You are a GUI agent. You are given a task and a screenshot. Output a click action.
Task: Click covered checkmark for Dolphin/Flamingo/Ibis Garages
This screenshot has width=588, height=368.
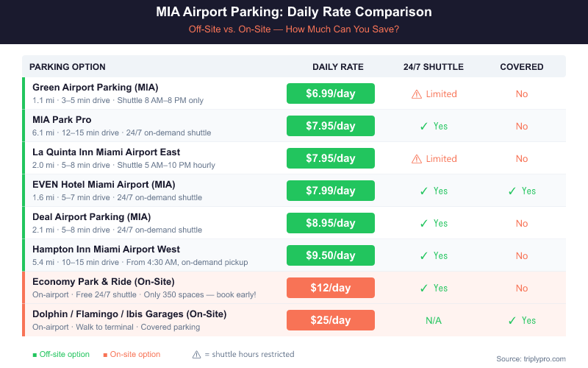point(512,321)
